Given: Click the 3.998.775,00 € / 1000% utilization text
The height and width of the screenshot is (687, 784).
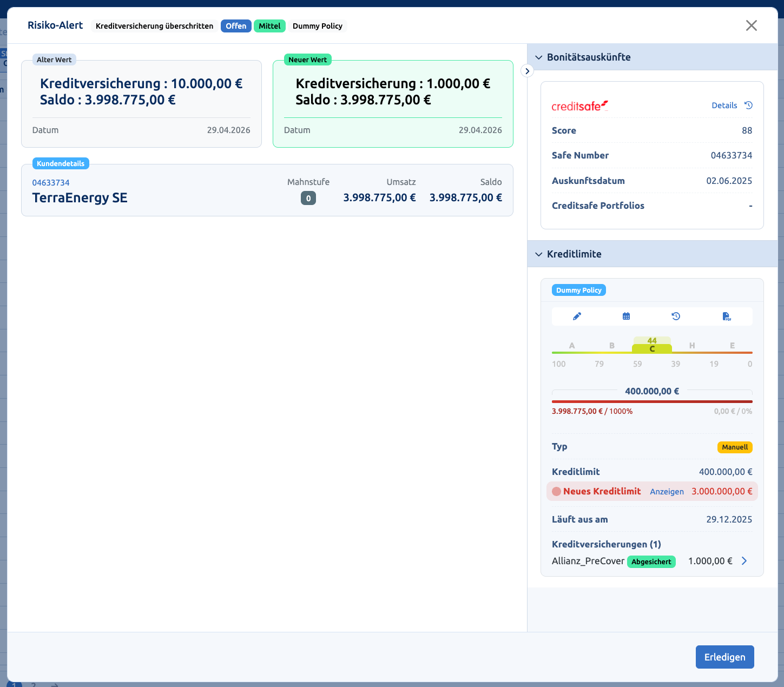Looking at the screenshot, I should click(x=592, y=411).
